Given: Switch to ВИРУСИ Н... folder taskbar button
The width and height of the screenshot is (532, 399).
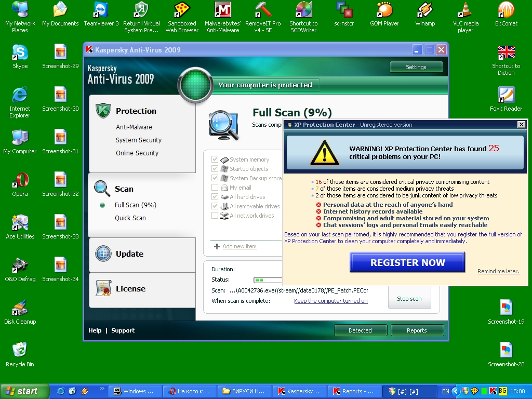Looking at the screenshot, I should coord(244,391).
